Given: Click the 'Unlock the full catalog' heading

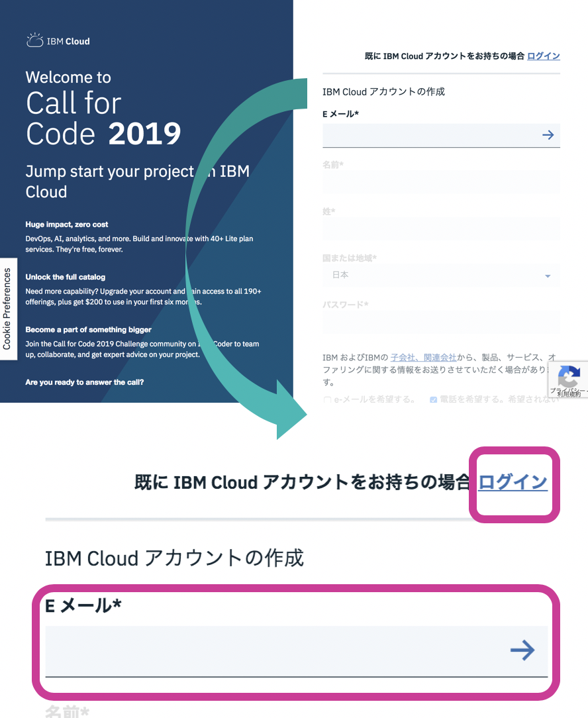Looking at the screenshot, I should click(x=66, y=277).
